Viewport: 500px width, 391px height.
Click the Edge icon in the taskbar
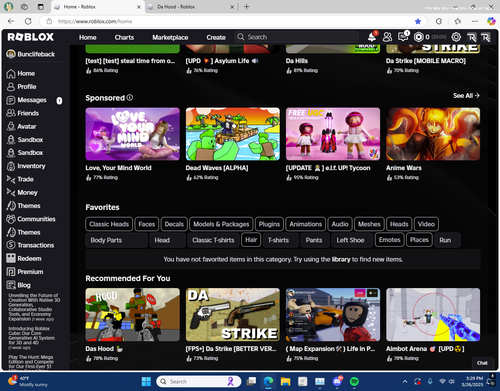click(268, 381)
